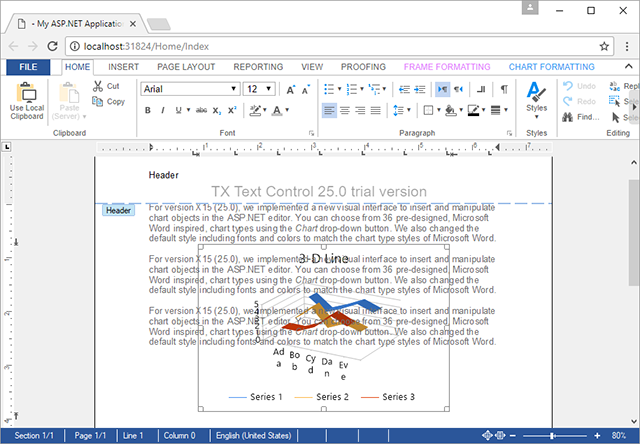
Task: Click the font color A button
Action: [277, 110]
